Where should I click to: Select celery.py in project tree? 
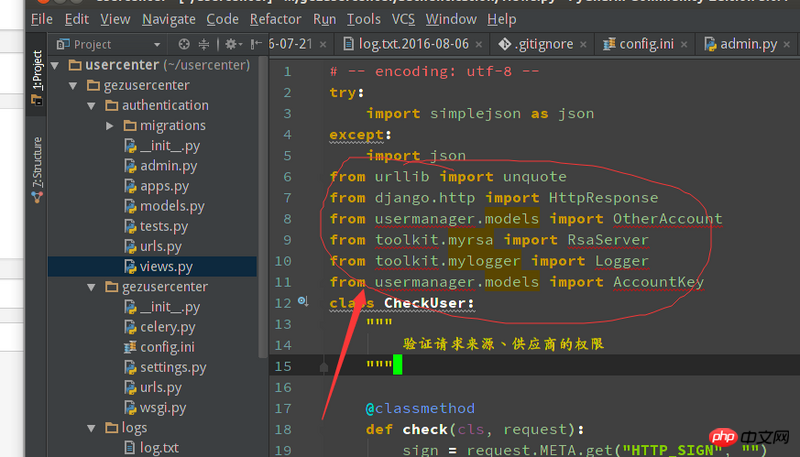(167, 327)
